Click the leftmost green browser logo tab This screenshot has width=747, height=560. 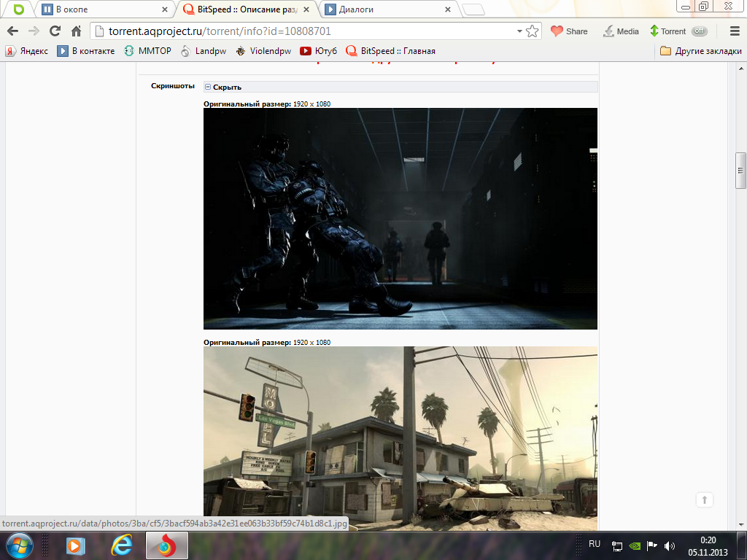click(x=19, y=9)
